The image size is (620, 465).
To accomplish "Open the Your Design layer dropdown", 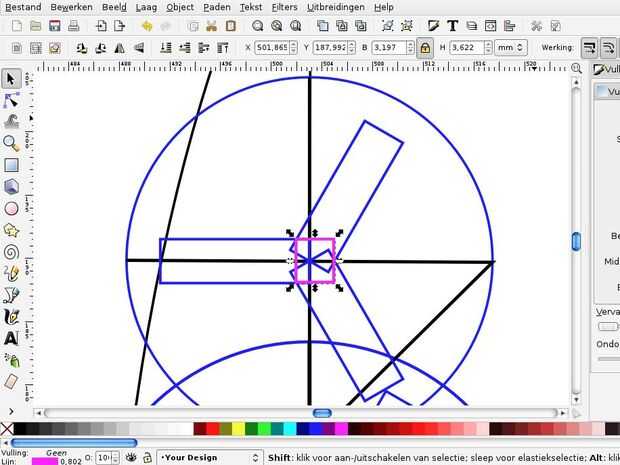I will point(210,457).
